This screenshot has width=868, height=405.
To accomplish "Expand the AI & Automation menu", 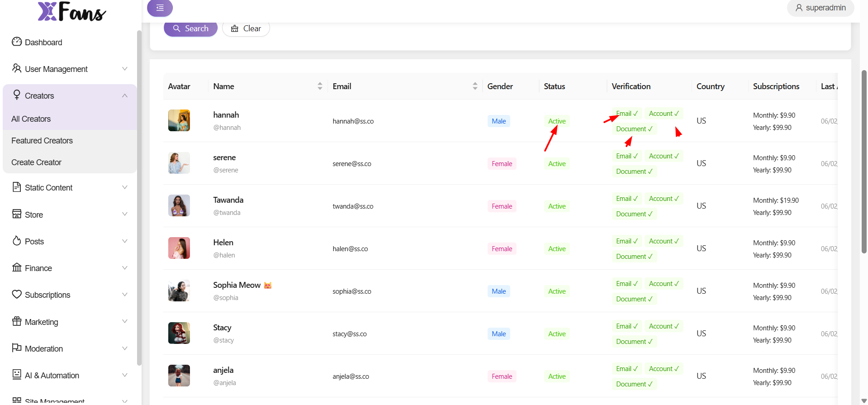I will click(125, 375).
